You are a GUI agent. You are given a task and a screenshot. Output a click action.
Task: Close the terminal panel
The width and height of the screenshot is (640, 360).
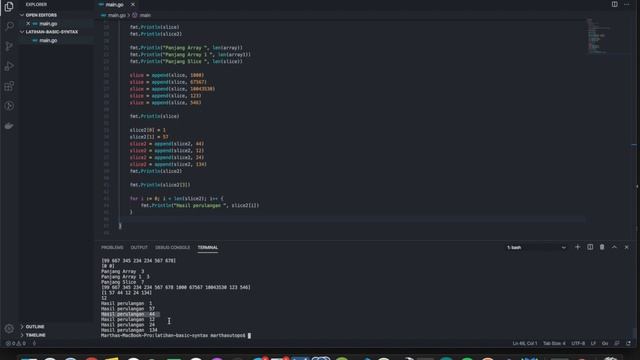(627, 247)
